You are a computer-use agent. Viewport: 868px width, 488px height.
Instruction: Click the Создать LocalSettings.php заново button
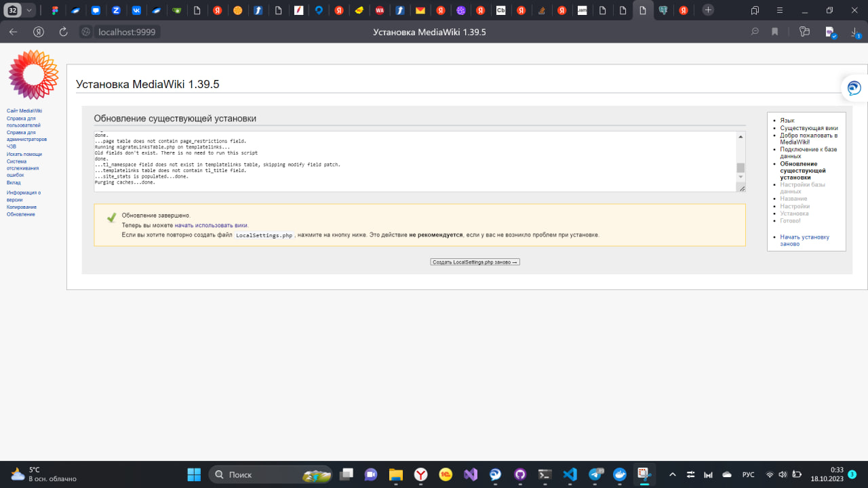coord(475,262)
